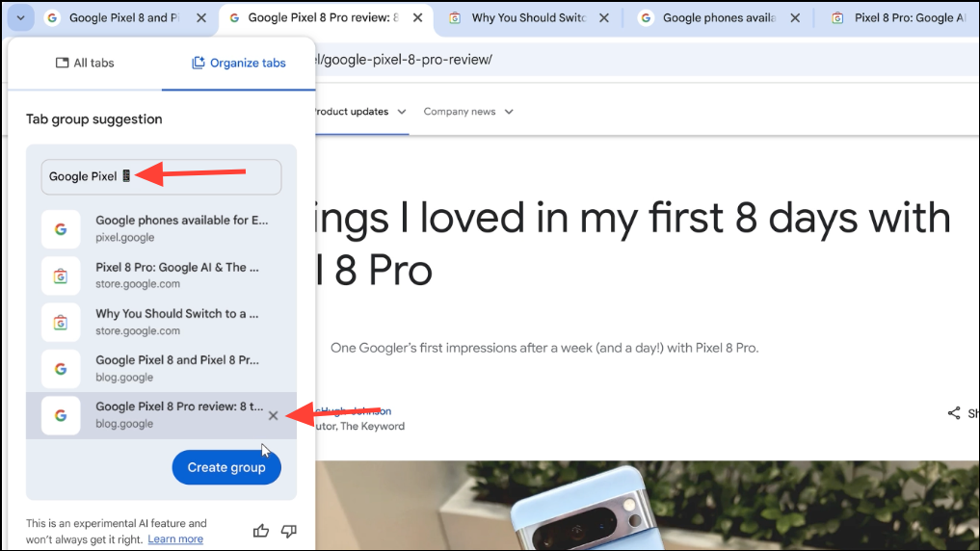Switch to the Google Pixel 8 and Pi tab
This screenshot has height=551, width=980.
125,18
